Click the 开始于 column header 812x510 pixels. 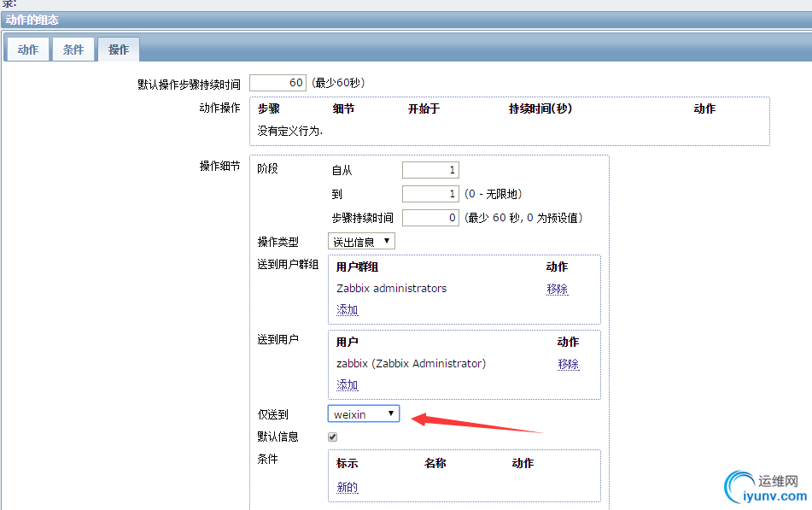point(424,108)
